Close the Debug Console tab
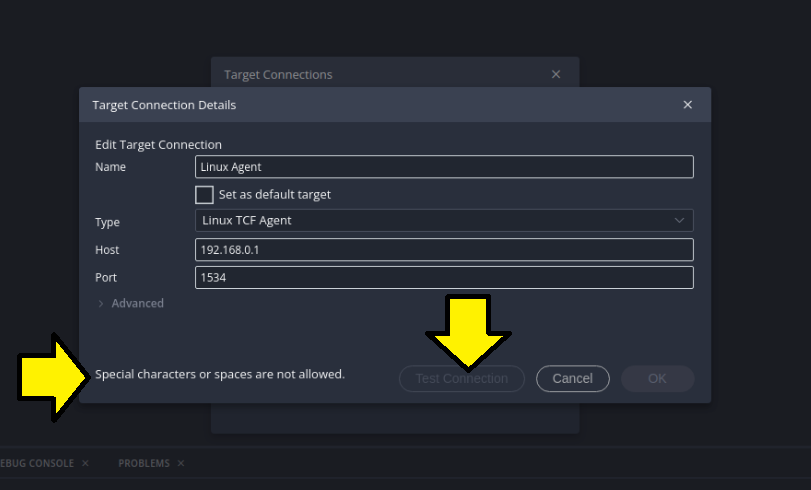811x490 pixels. point(85,464)
